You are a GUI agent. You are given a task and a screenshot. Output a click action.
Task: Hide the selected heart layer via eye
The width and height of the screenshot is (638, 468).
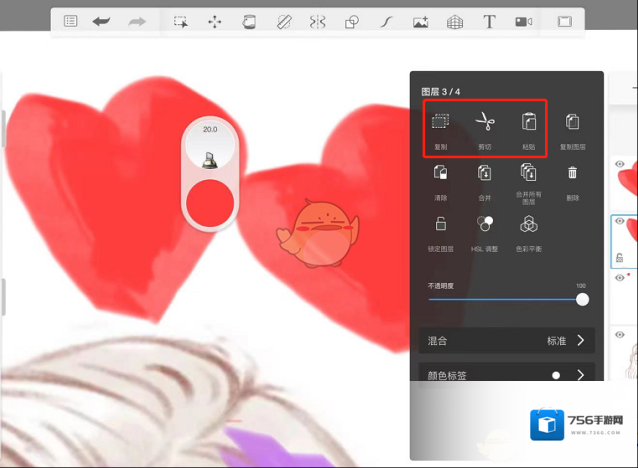click(x=620, y=221)
